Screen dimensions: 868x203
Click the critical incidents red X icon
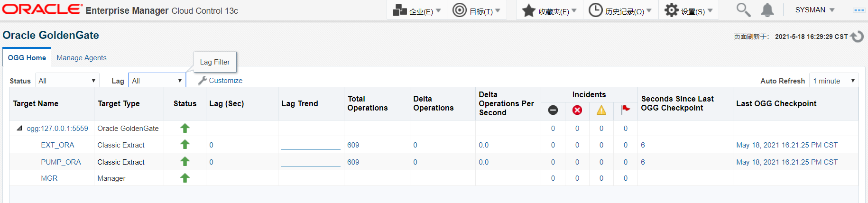577,110
